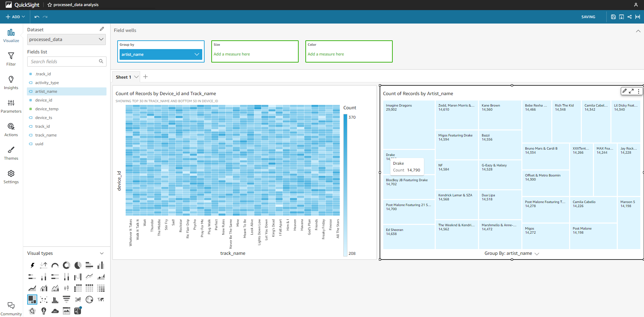Expand the artist_name Group by field menu
The image size is (644, 317).
point(197,54)
